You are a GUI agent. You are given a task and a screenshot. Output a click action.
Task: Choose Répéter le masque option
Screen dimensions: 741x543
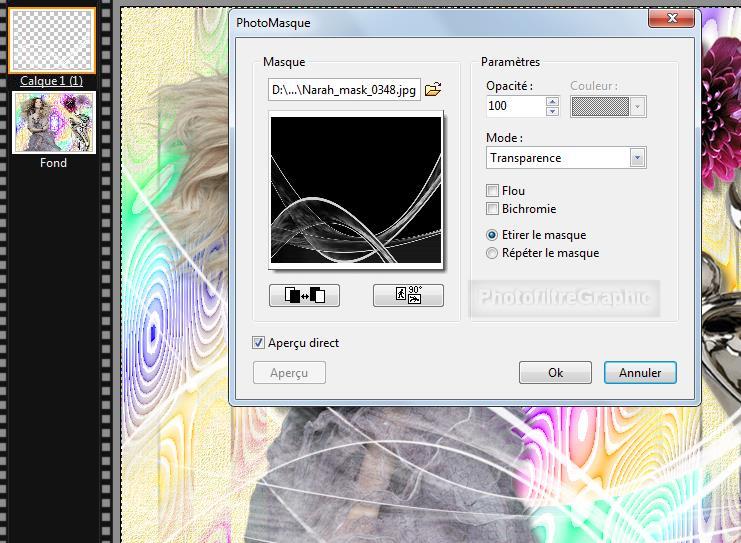click(x=492, y=253)
